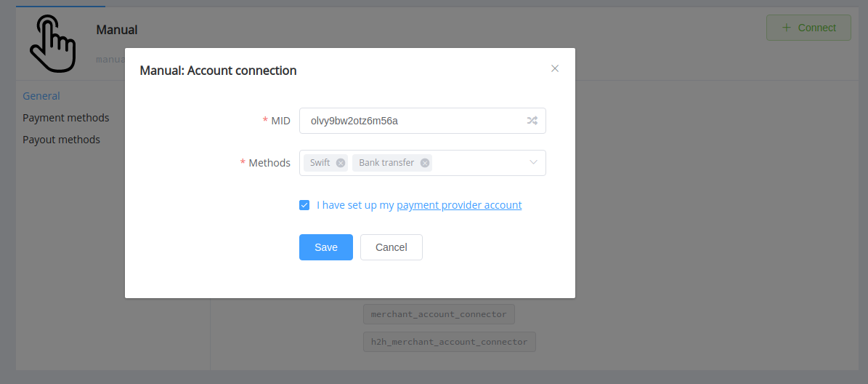Viewport: 868px width, 384px height.
Task: Click the shuffle icon to generate random MID
Action: [532, 121]
